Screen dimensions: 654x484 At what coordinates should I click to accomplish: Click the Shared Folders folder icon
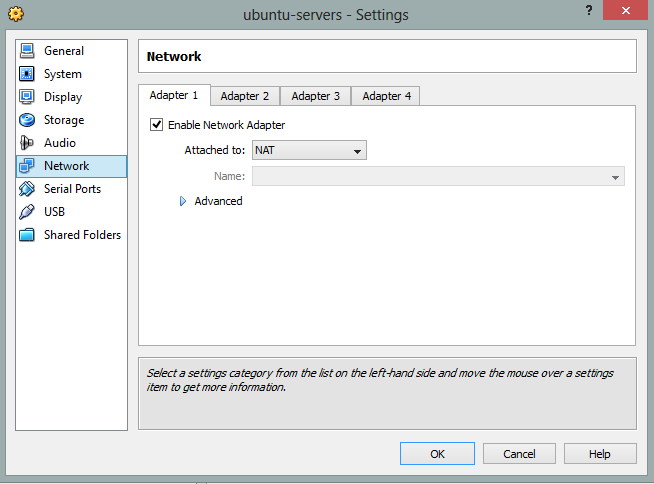27,234
